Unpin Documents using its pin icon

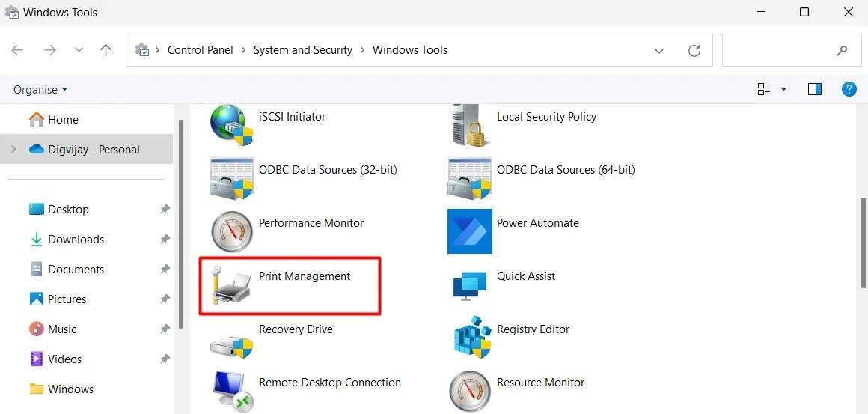point(165,269)
